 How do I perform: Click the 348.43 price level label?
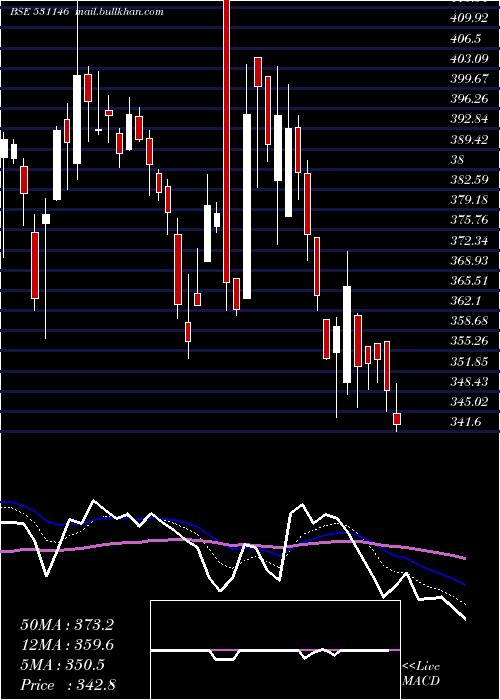[469, 382]
